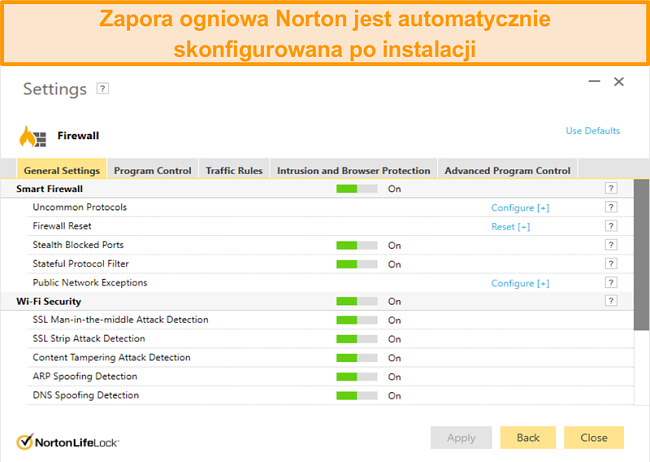Click the Wi-Fi Security section label

[x=49, y=302]
